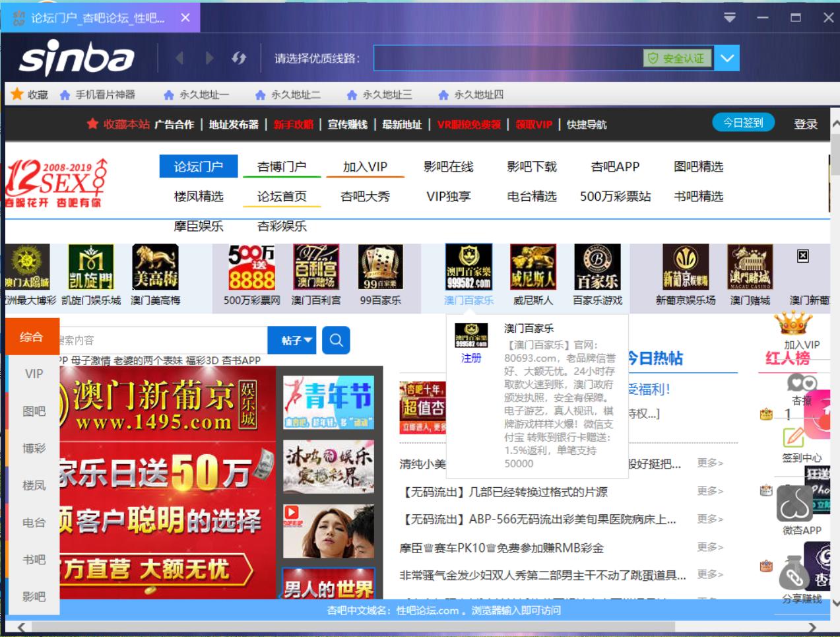Go forward with the browser forward arrow
This screenshot has height=637, width=840.
209,58
